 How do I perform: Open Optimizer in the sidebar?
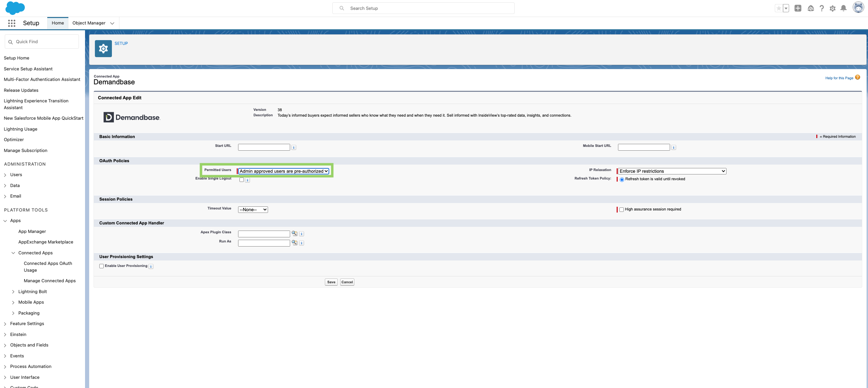(x=14, y=140)
